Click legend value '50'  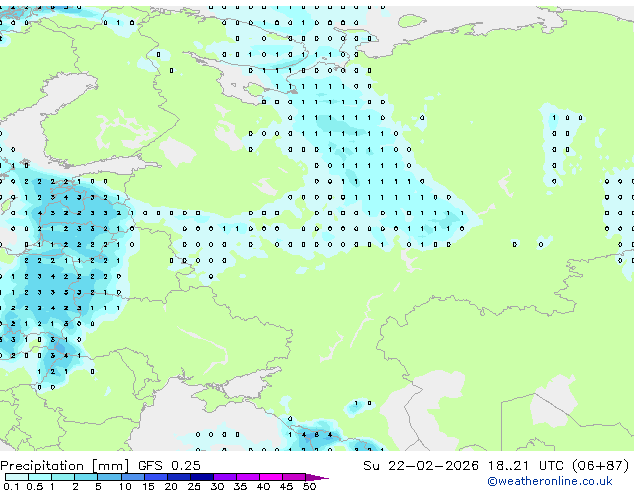[309, 486]
